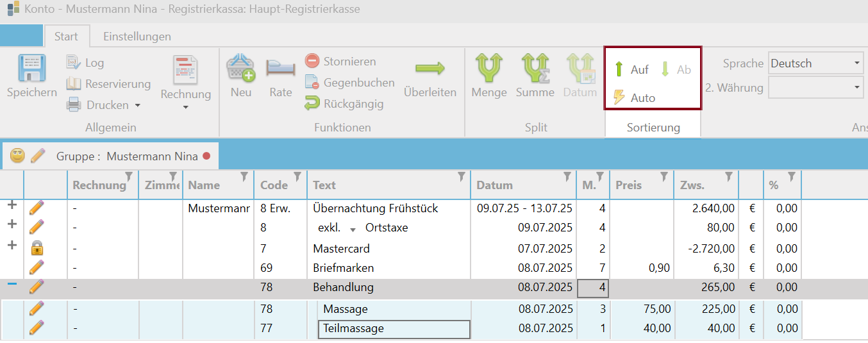Click date range 09.07.25 - 13.07.25
Image resolution: width=868 pixels, height=343 pixels.
[524, 208]
